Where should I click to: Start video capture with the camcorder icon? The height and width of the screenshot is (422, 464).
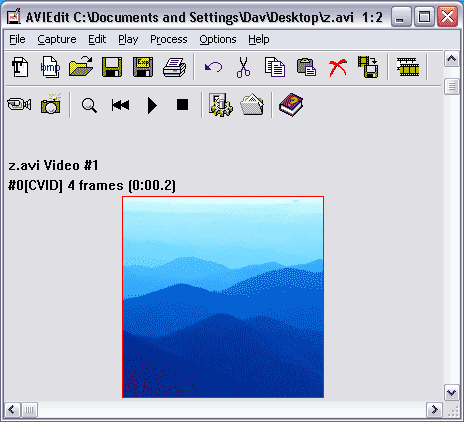click(19, 105)
